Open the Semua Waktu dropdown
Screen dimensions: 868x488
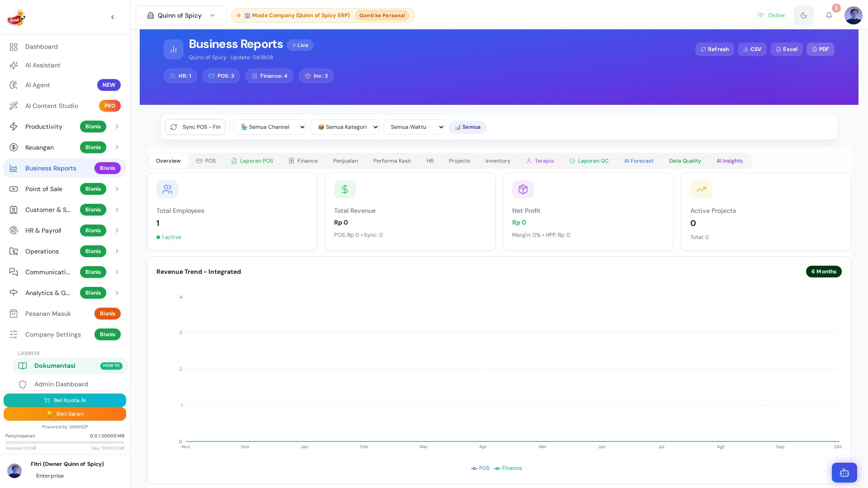pyautogui.click(x=414, y=127)
